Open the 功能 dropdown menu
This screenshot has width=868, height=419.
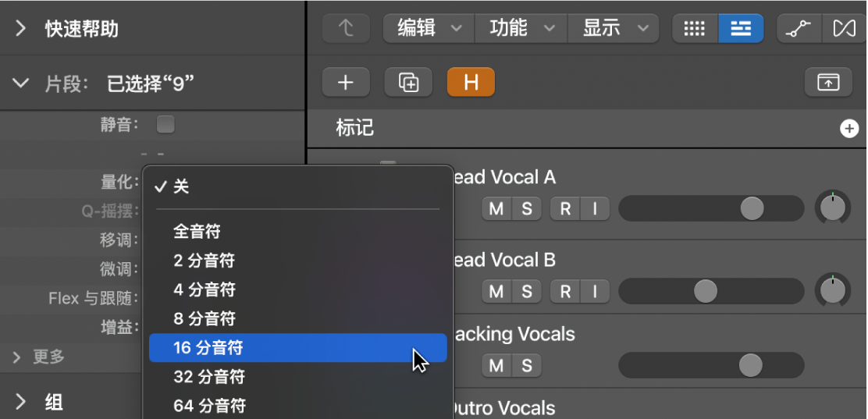[521, 29]
